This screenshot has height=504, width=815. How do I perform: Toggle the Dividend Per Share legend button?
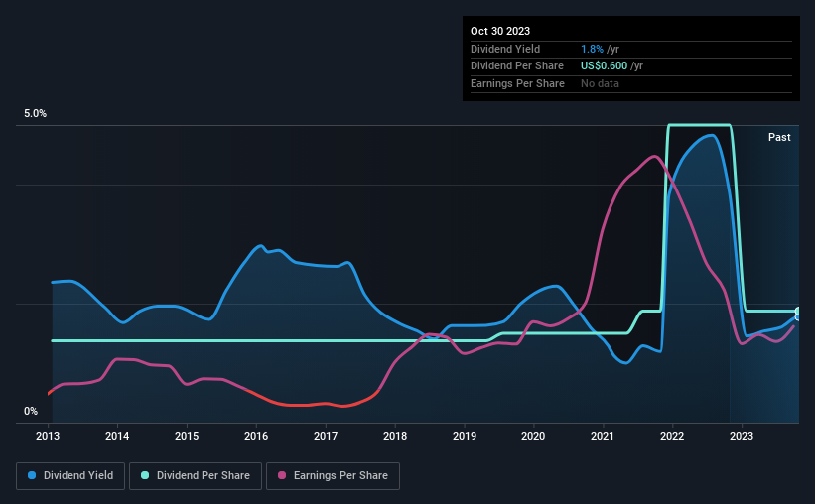[196, 475]
